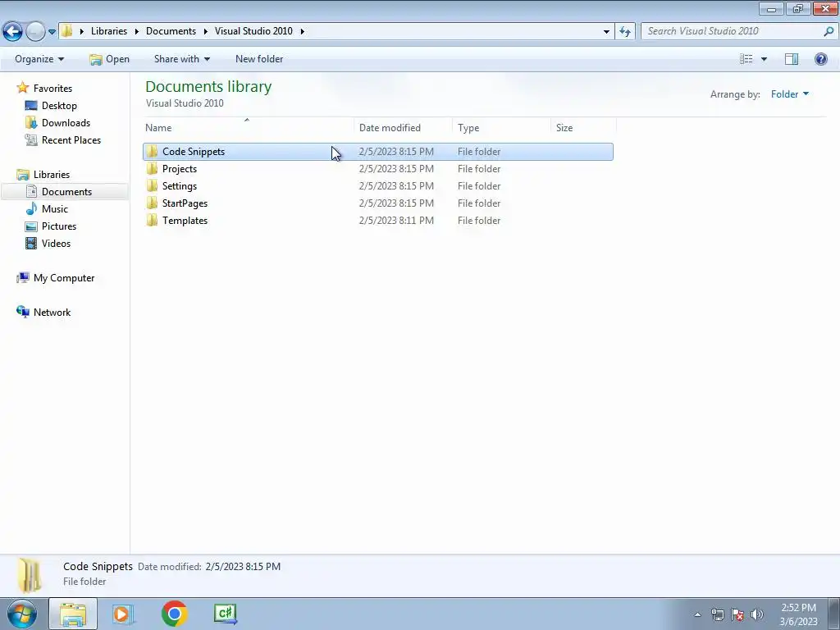Click Libraries in the address breadcrumb

(109, 31)
